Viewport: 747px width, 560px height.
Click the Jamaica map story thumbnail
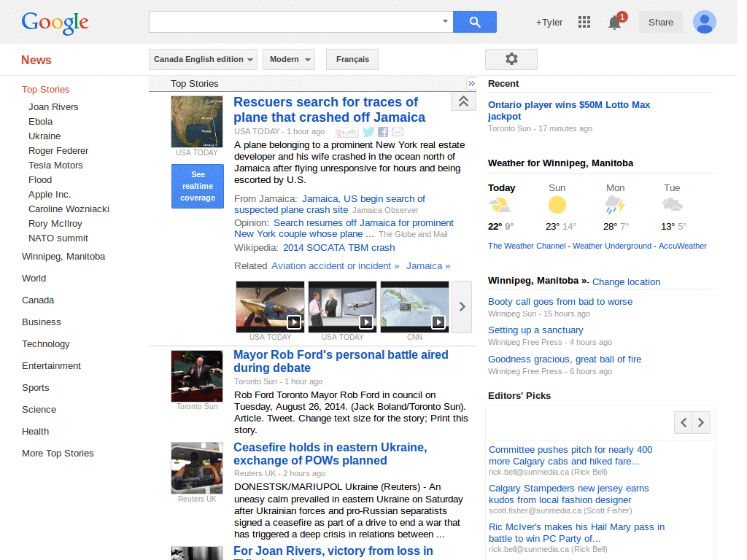[197, 122]
